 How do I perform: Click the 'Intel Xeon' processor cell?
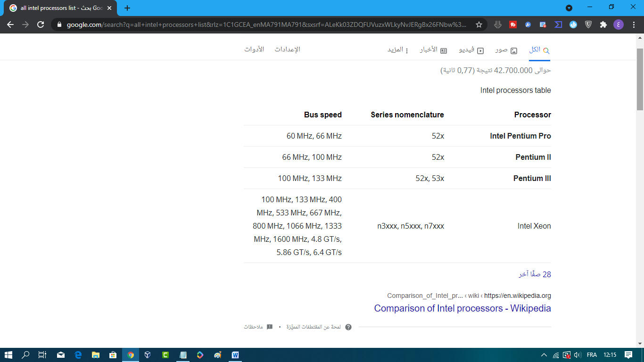[x=534, y=226]
